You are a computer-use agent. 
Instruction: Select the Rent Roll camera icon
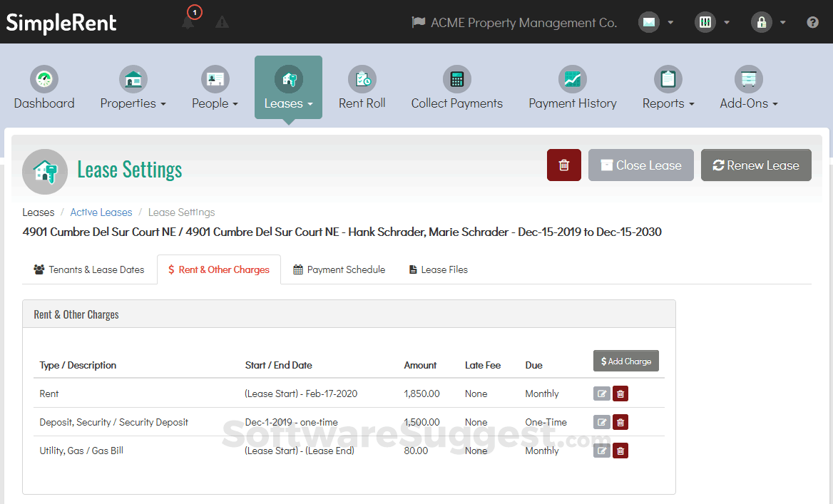click(362, 79)
